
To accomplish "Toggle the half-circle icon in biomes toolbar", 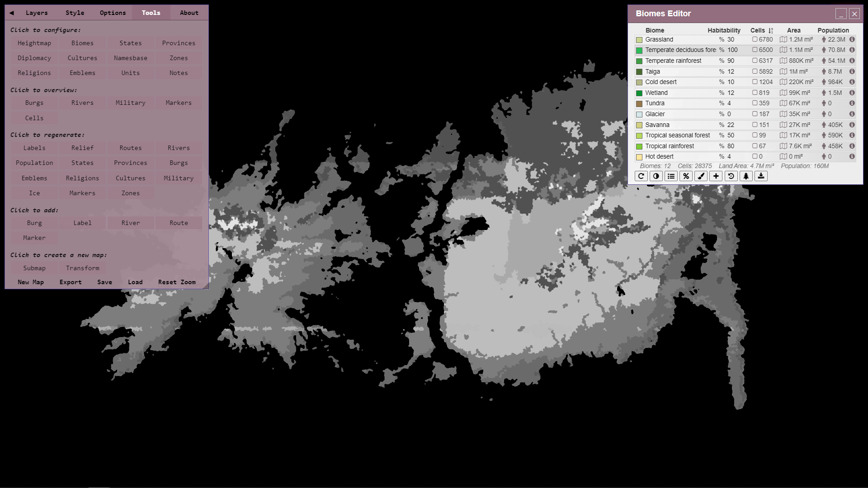I will tap(656, 176).
